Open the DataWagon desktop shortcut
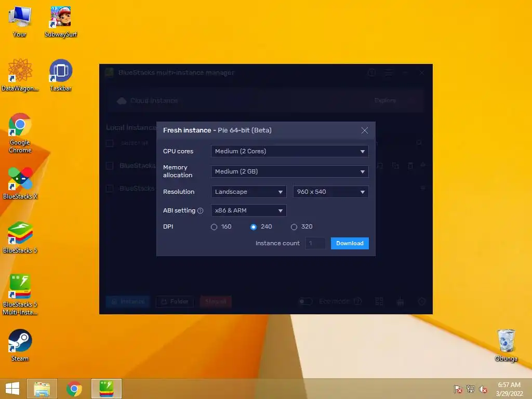Viewport: 532px width, 399px height. click(20, 75)
